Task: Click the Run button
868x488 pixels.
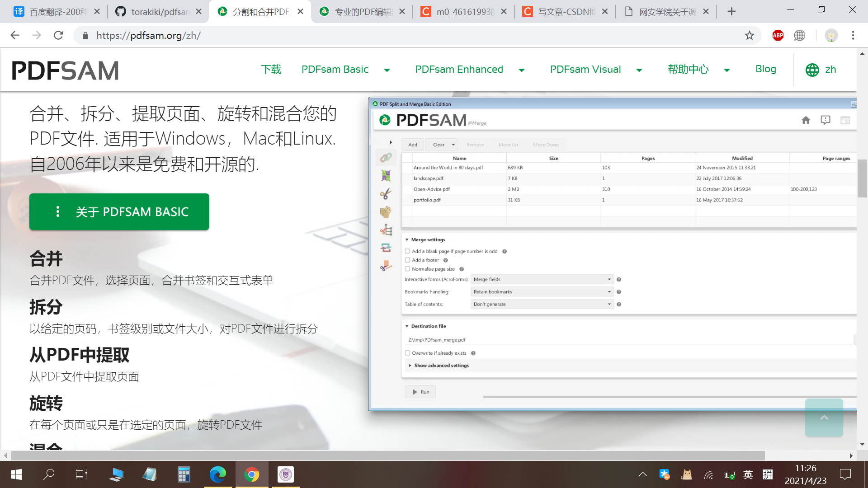Action: pos(420,392)
